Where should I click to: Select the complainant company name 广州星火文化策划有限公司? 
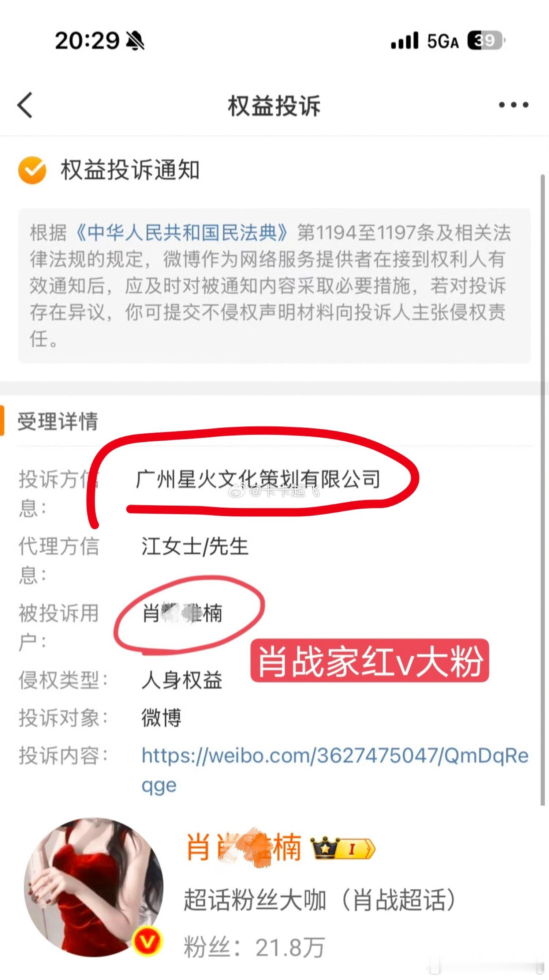pyautogui.click(x=258, y=479)
